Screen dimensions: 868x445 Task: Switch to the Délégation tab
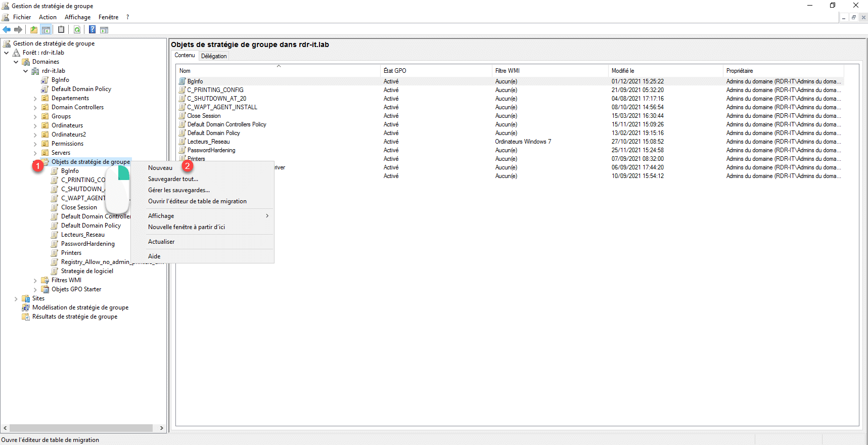[214, 56]
